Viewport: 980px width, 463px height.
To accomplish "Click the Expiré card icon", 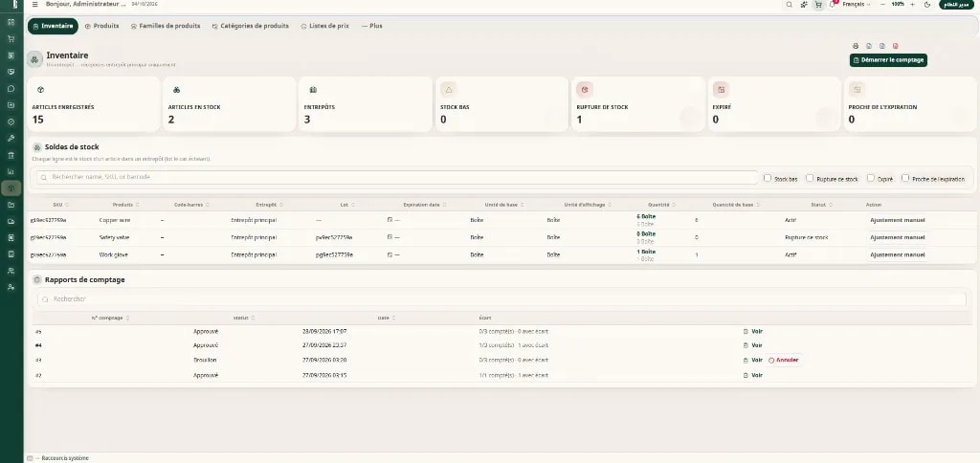I will 721,89.
